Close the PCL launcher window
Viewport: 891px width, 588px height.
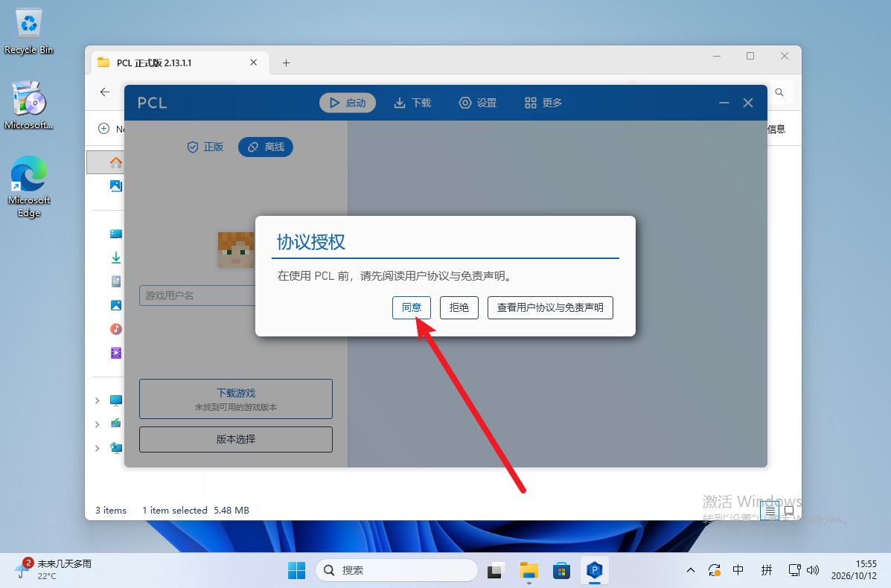[748, 103]
